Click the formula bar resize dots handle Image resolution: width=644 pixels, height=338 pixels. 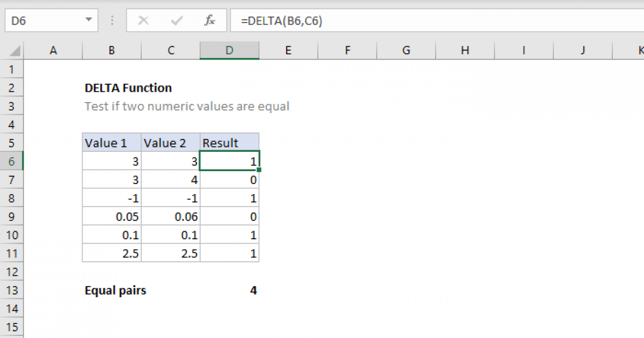click(112, 21)
